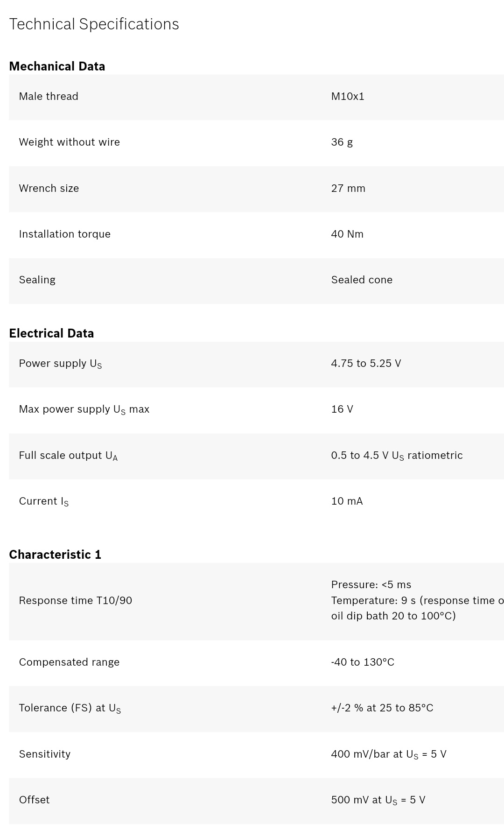Image resolution: width=504 pixels, height=837 pixels.
Task: Click the Full scale output label
Action: 68,456
